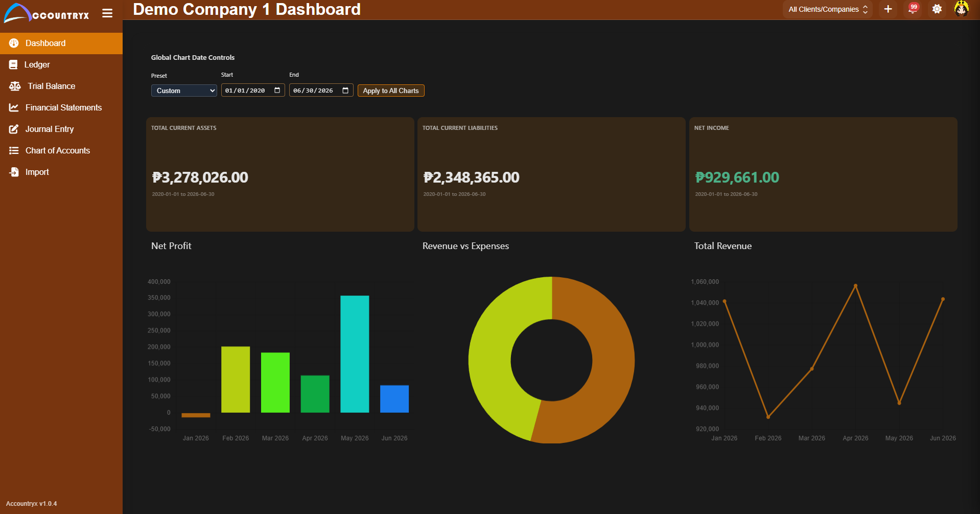Go to Trial Balance

pyautogui.click(x=61, y=86)
